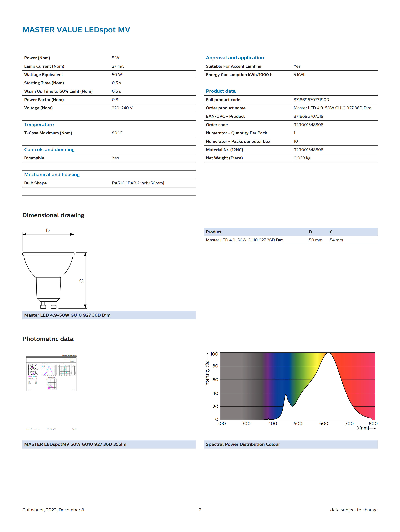400x532 pixels.
Task: Select the Bulb Shape value PAR16
Action: (x=138, y=183)
